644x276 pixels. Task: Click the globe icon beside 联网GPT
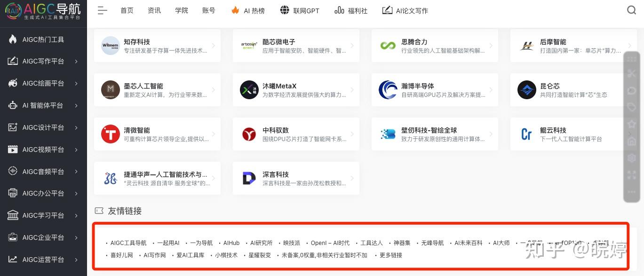284,10
